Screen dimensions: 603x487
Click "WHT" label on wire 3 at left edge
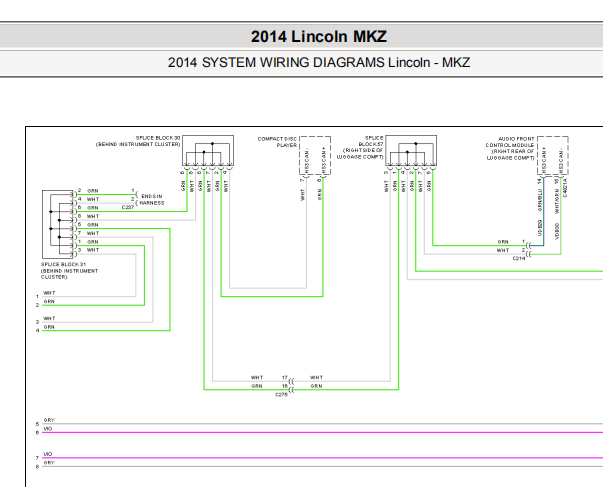pyautogui.click(x=49, y=319)
